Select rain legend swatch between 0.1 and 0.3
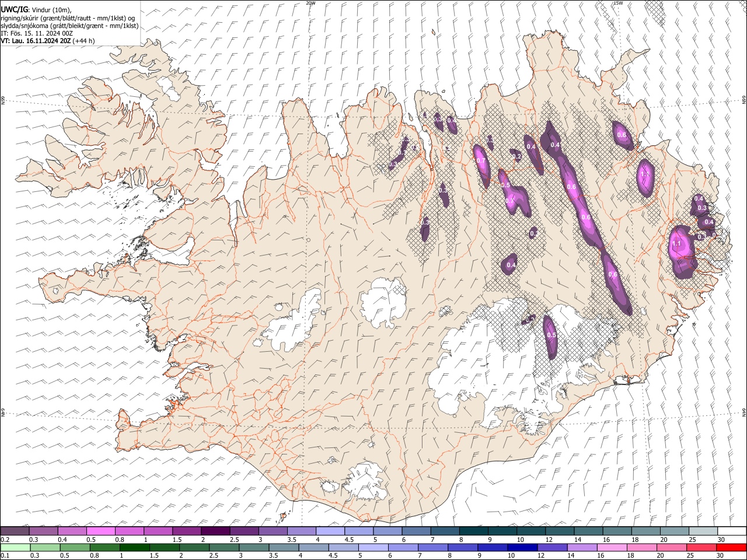 tap(15, 548)
